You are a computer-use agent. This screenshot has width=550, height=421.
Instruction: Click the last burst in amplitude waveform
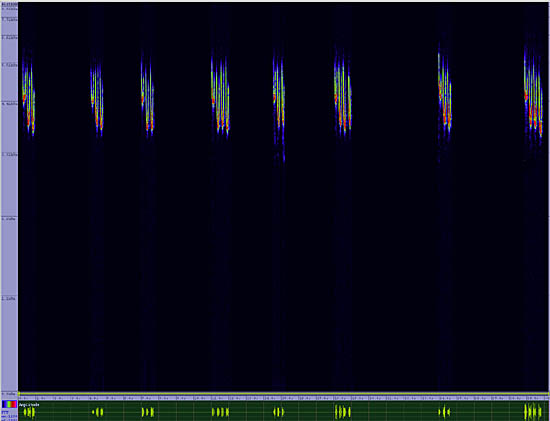[533, 412]
